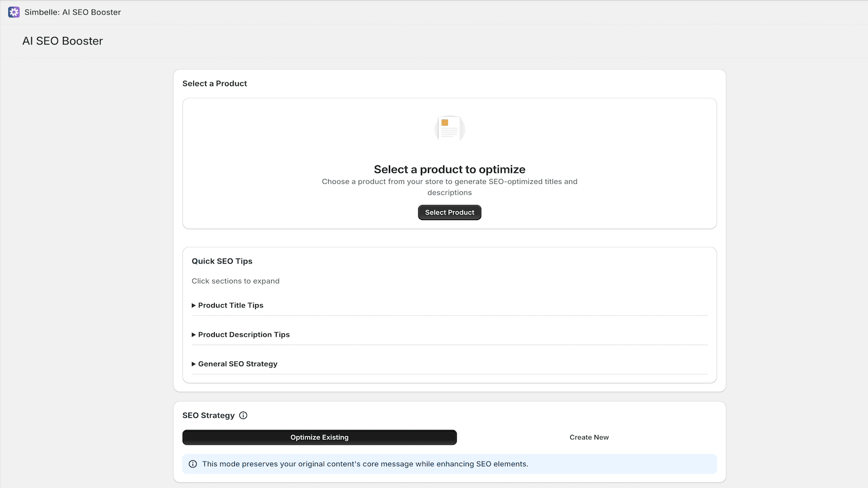Click the Simbelle app logo icon
The image size is (868, 488).
point(14,12)
